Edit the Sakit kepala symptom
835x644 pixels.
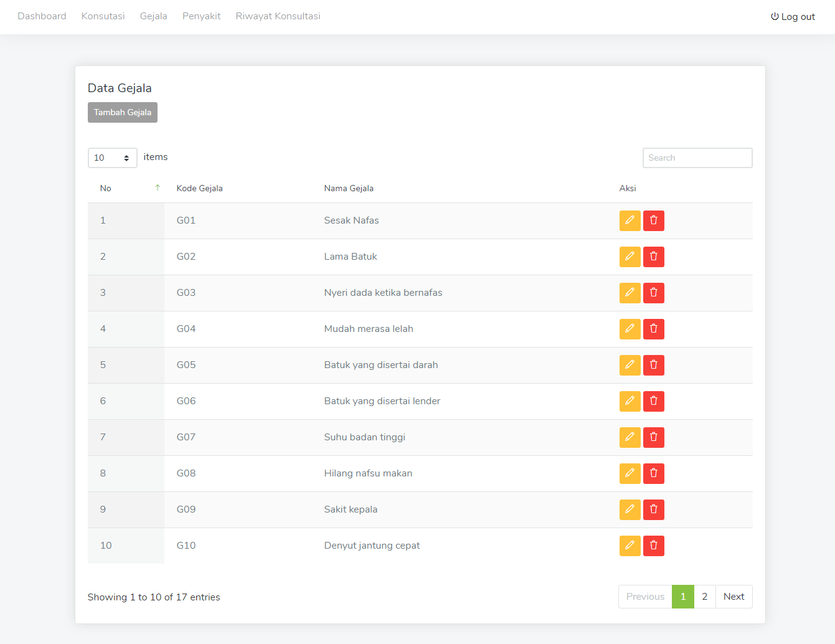pyautogui.click(x=630, y=509)
